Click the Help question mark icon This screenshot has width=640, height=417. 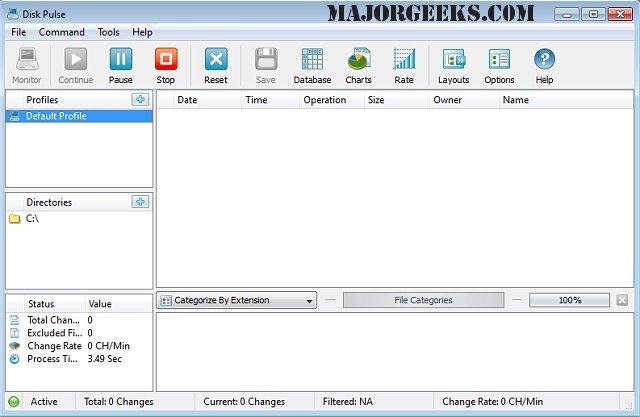544,60
